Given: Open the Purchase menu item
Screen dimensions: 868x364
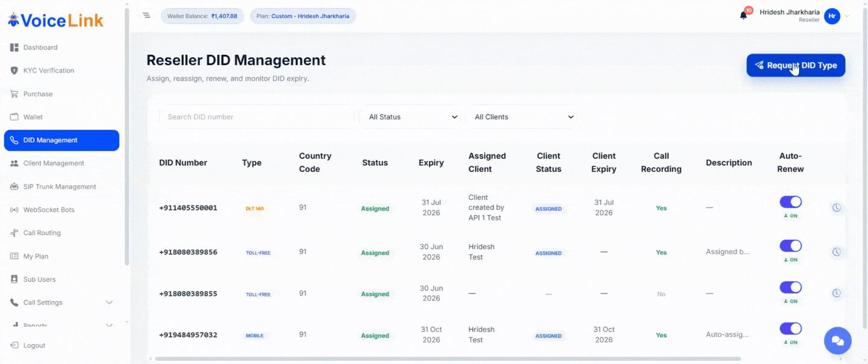Looking at the screenshot, I should click(x=61, y=94).
